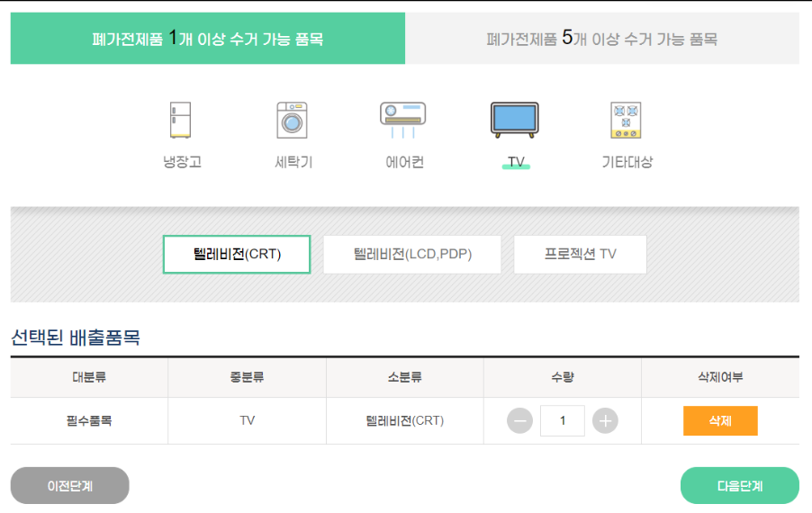Proceed with 다음단계 button

pos(739,486)
